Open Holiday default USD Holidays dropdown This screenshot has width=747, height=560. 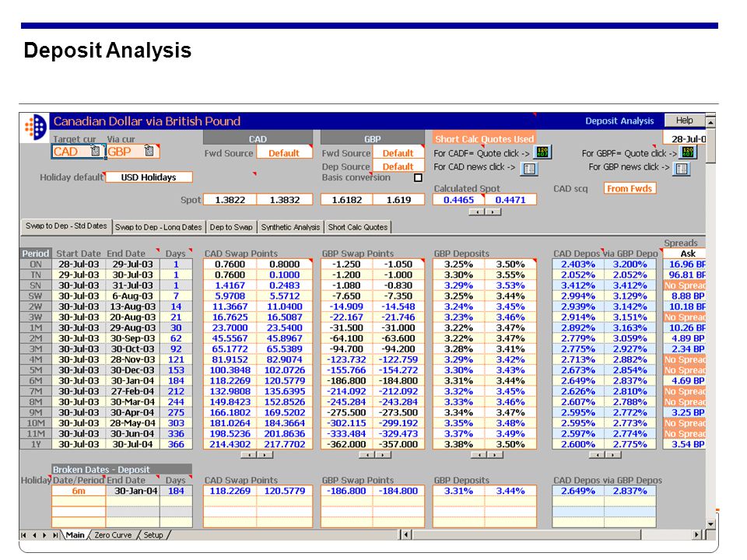click(149, 177)
